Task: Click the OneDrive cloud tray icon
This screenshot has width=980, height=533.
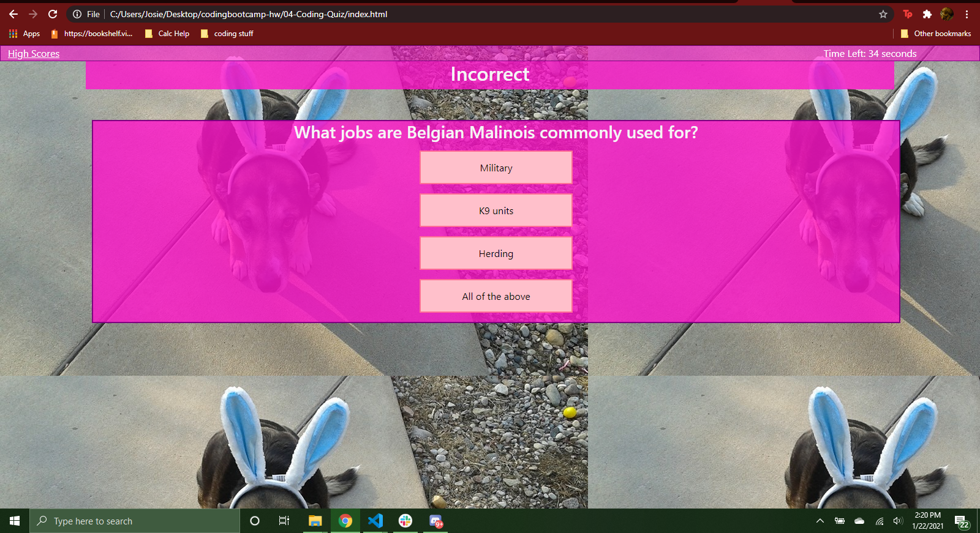Action: point(859,521)
